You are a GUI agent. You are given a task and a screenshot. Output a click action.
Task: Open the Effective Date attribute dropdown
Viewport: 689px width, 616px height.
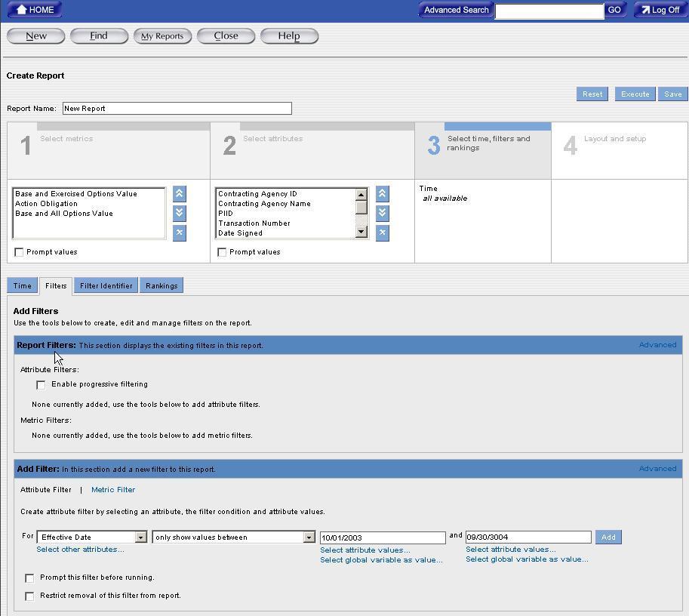(x=140, y=537)
